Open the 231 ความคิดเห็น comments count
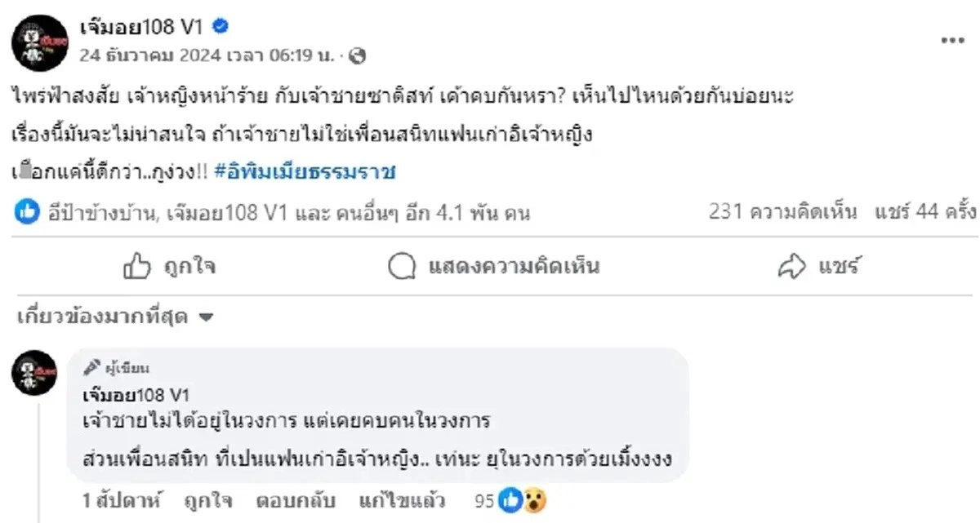The image size is (980, 523). [783, 213]
